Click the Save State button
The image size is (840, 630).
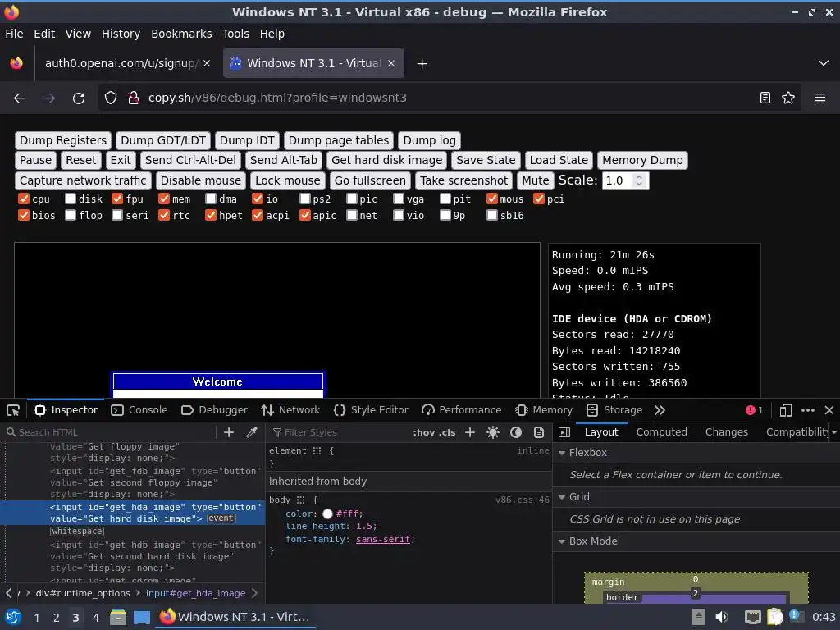[x=486, y=160]
